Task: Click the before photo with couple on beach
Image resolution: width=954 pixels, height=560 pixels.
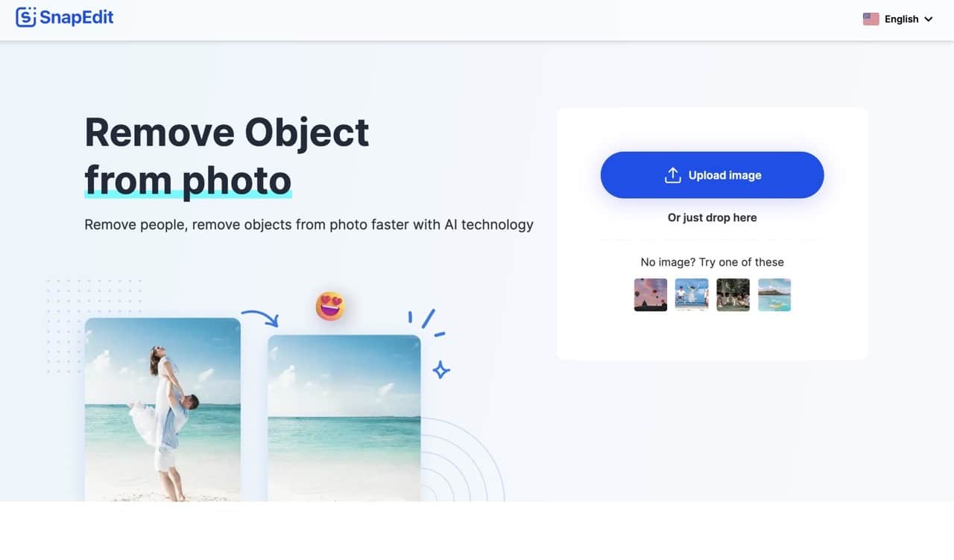Action: pyautogui.click(x=162, y=410)
